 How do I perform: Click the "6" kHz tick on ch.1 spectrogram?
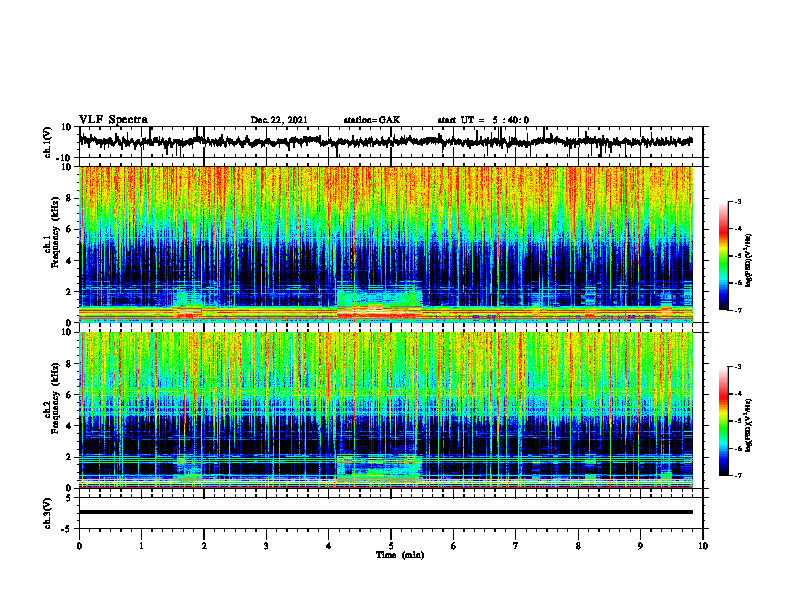(70, 230)
